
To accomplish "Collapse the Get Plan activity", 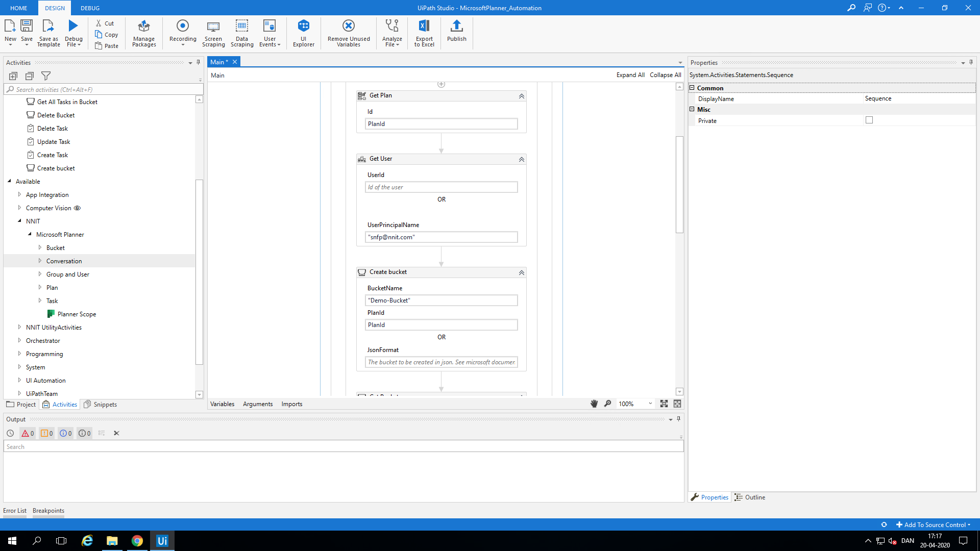I will pos(522,95).
